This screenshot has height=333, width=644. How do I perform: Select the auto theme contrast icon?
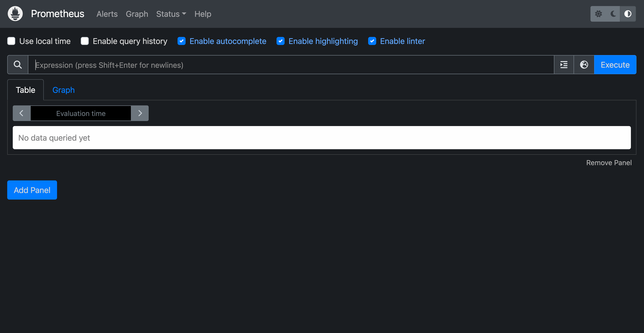coord(628,14)
